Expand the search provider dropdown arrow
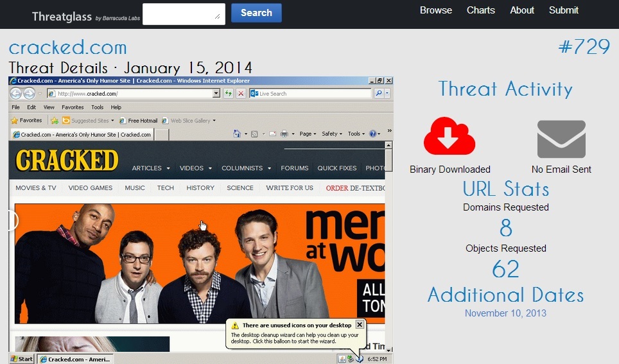619x364 pixels. [x=387, y=94]
